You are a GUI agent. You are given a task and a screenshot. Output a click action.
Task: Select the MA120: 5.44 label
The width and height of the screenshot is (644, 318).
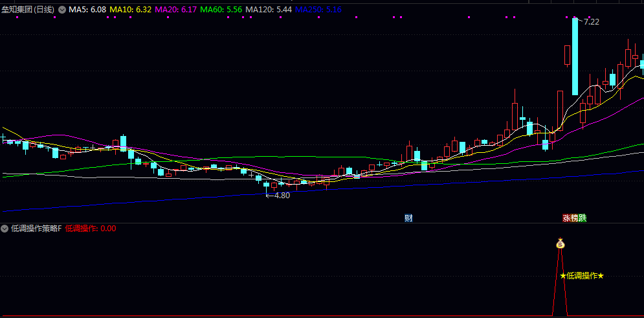(269, 10)
